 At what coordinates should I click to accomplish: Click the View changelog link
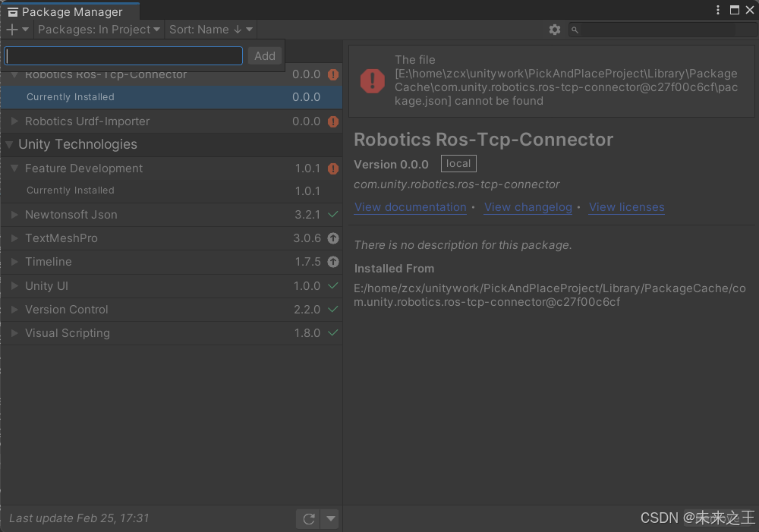pos(528,207)
